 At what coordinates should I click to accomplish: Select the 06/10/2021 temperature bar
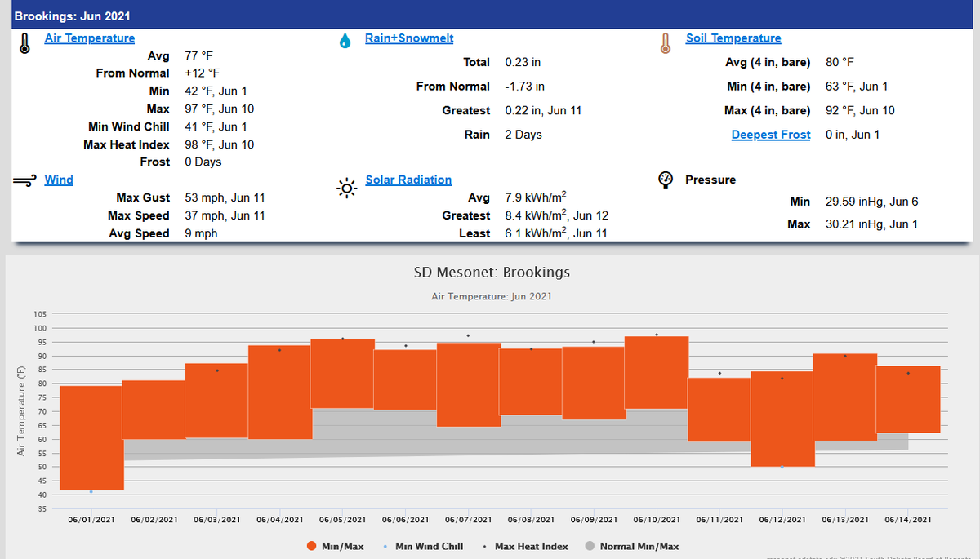tap(657, 372)
